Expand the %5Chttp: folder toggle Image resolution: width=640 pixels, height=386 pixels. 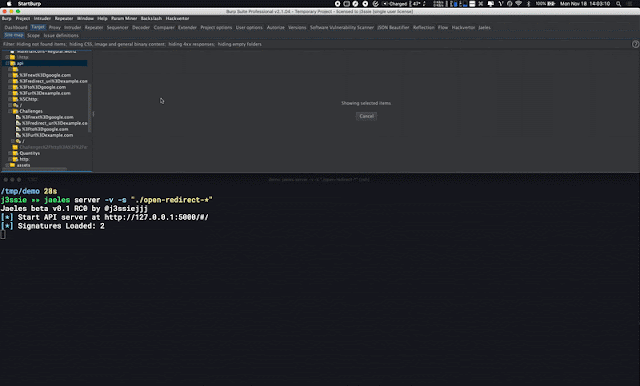pyautogui.click(x=10, y=99)
